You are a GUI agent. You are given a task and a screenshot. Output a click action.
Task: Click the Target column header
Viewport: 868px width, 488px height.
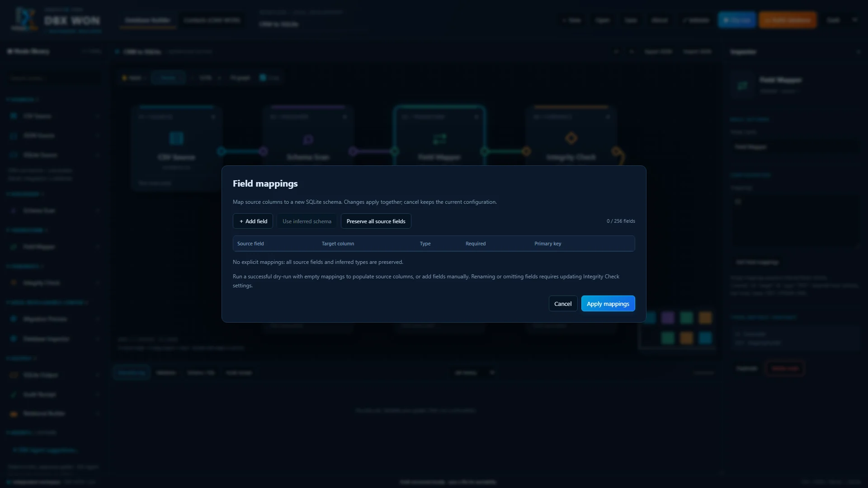[338, 244]
